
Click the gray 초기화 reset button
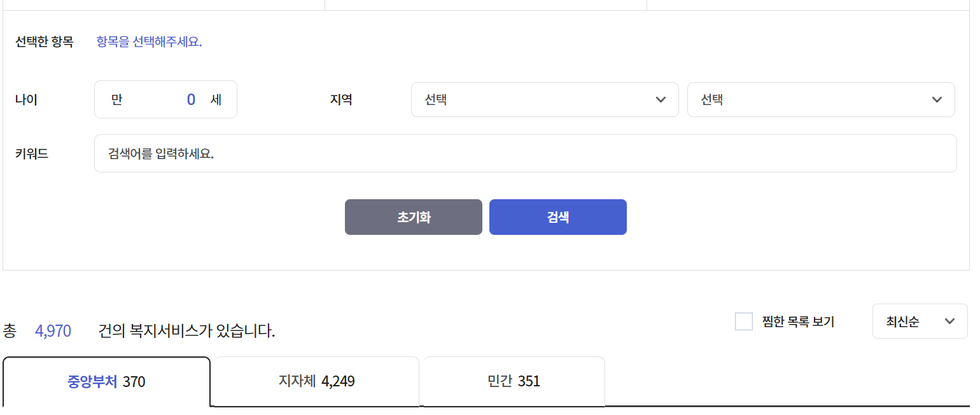click(413, 216)
